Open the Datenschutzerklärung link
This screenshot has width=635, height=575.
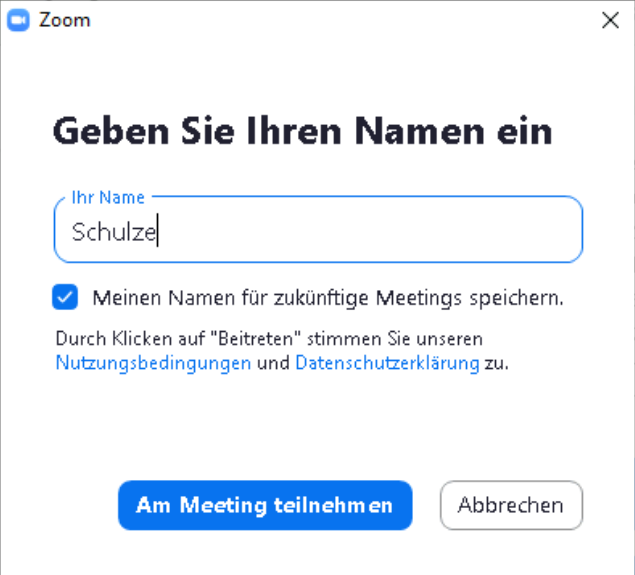[387, 364]
